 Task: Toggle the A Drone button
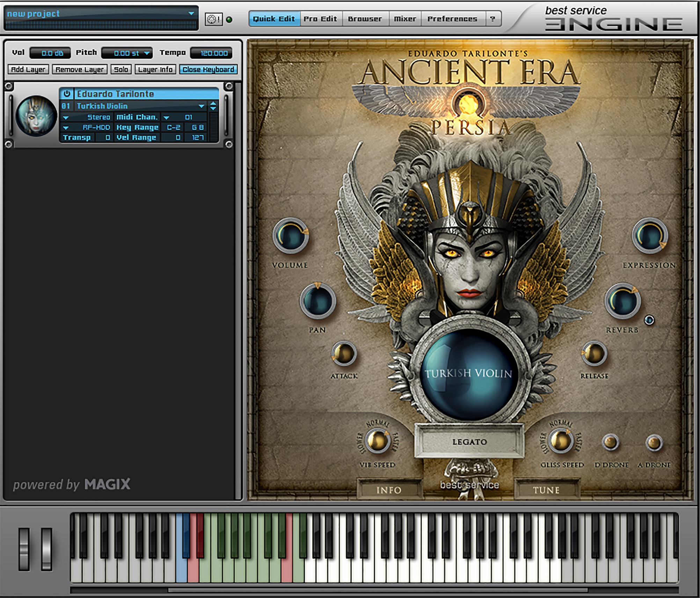pos(654,443)
